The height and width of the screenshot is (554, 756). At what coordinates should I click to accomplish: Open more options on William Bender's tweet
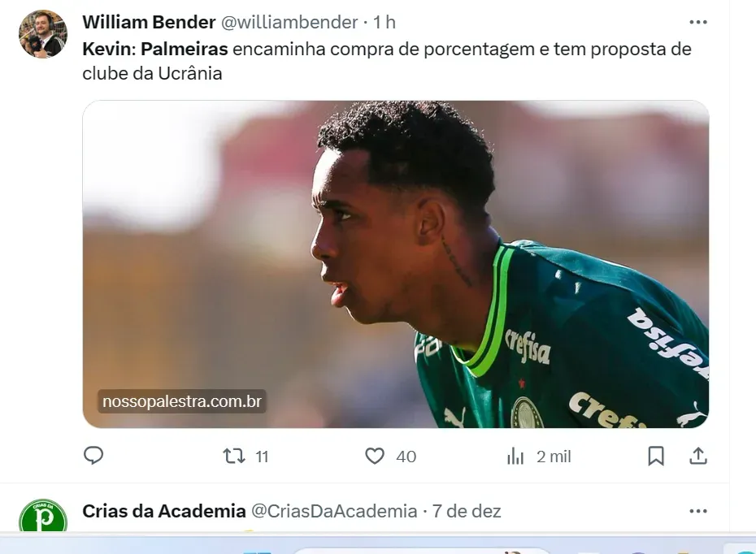click(x=698, y=22)
